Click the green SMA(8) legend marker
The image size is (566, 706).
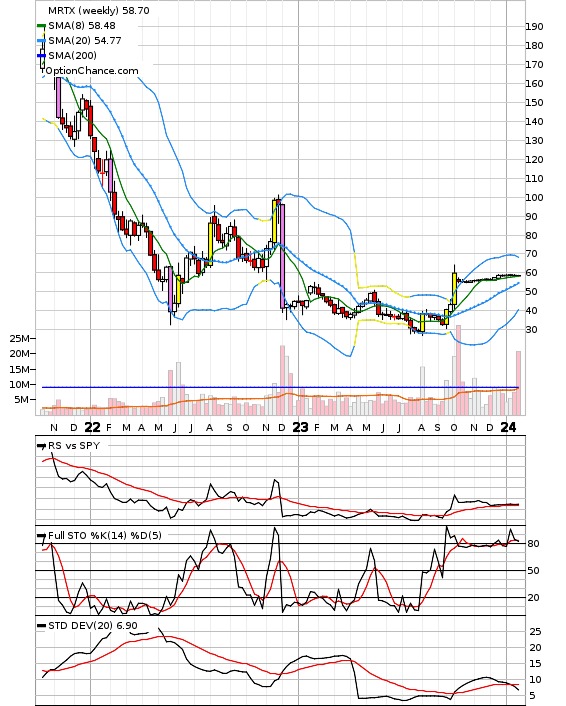41,26
